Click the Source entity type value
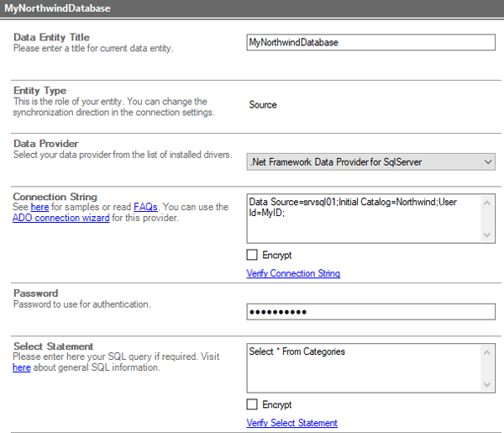 [263, 105]
